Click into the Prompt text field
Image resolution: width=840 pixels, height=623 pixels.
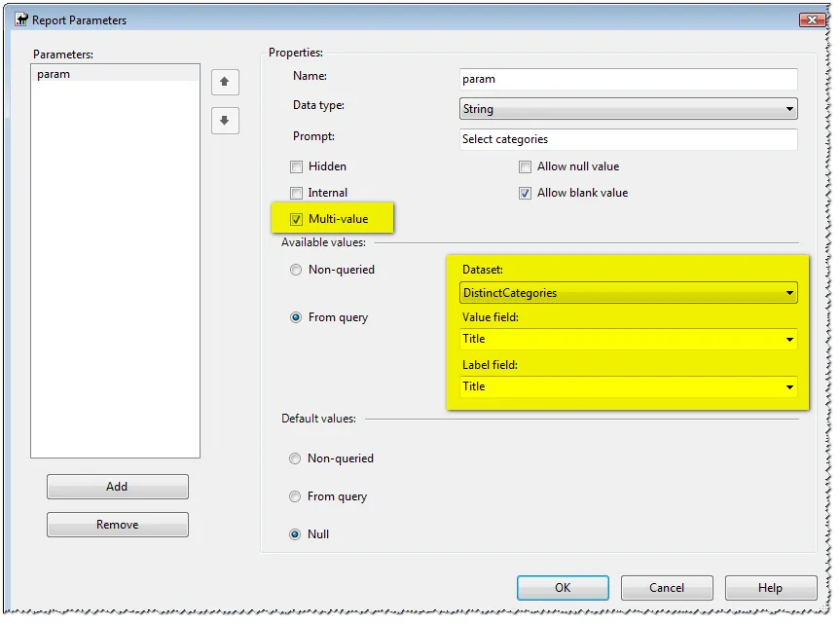click(628, 139)
